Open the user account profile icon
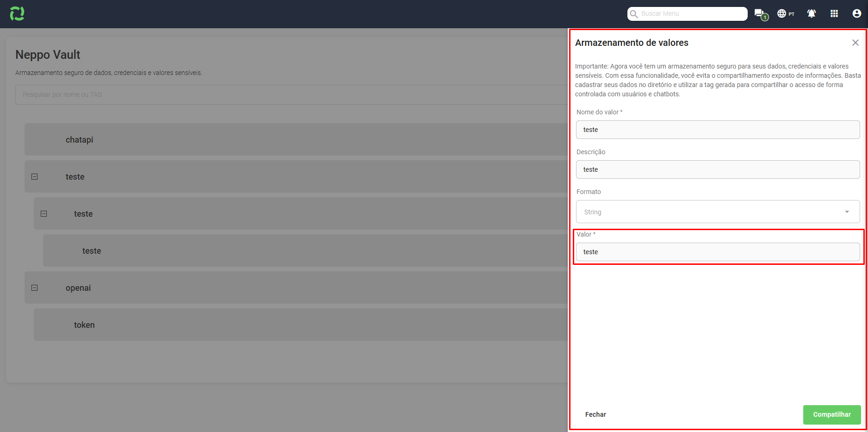868x432 pixels. pos(857,13)
